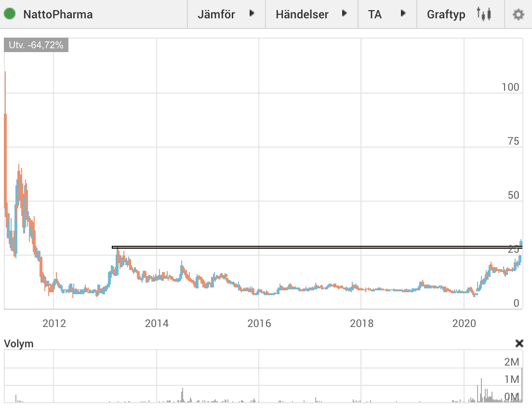532x409 pixels.
Task: Click the 2014 x-axis label
Action: pos(157,323)
